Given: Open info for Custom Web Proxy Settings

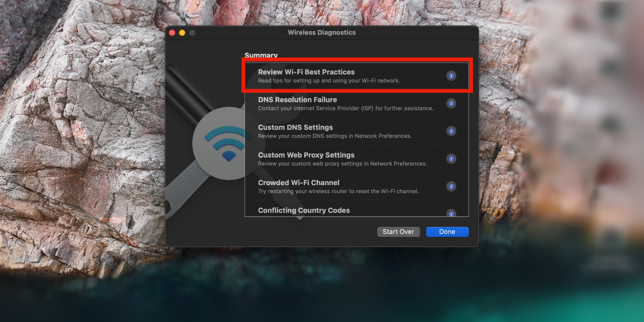Looking at the screenshot, I should point(451,159).
